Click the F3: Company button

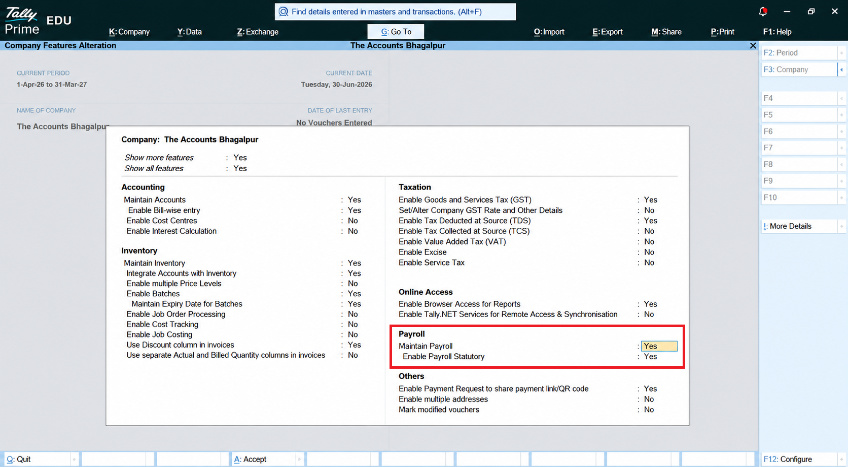[x=799, y=70]
